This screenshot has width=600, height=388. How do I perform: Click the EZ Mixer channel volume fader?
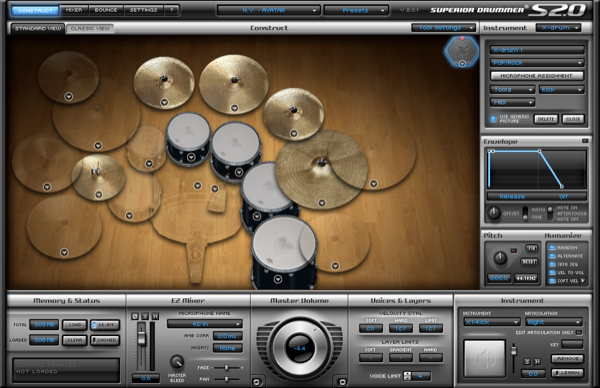142,338
